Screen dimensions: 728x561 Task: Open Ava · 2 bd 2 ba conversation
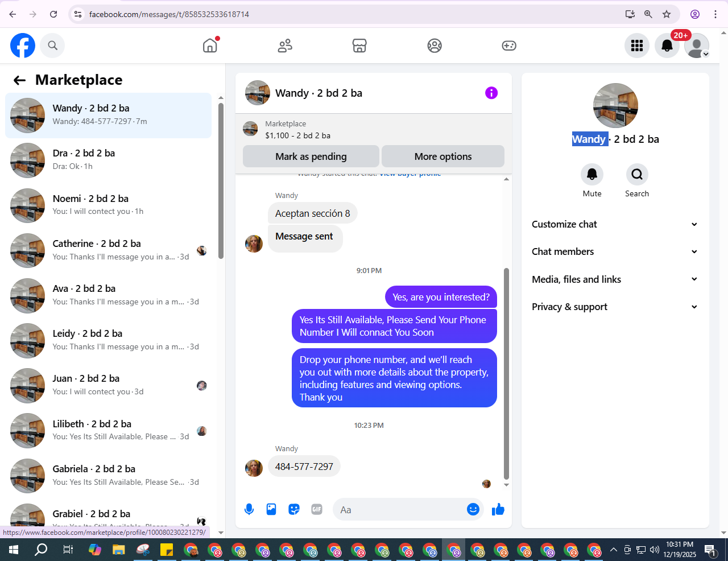pyautogui.click(x=109, y=295)
